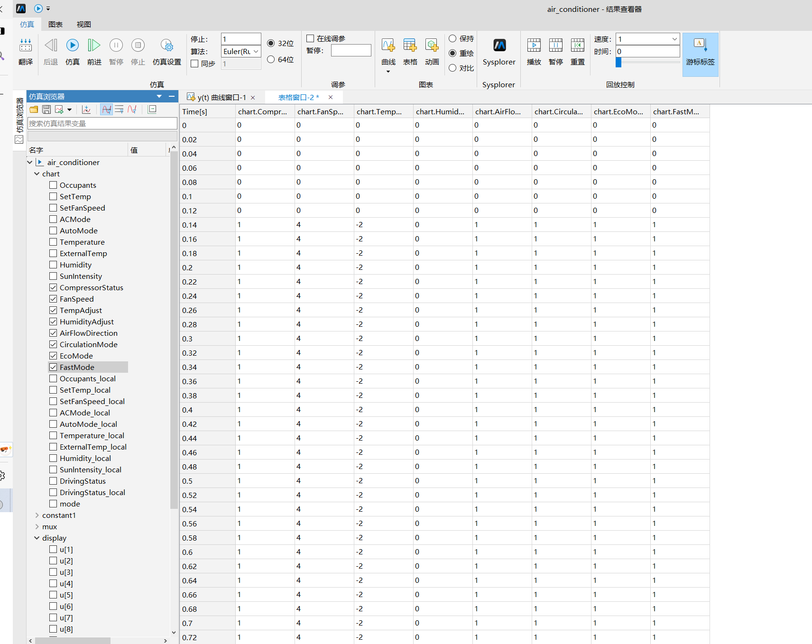
Task: Open 仿真浏览器 panel options dropdown arrow
Action: point(159,96)
